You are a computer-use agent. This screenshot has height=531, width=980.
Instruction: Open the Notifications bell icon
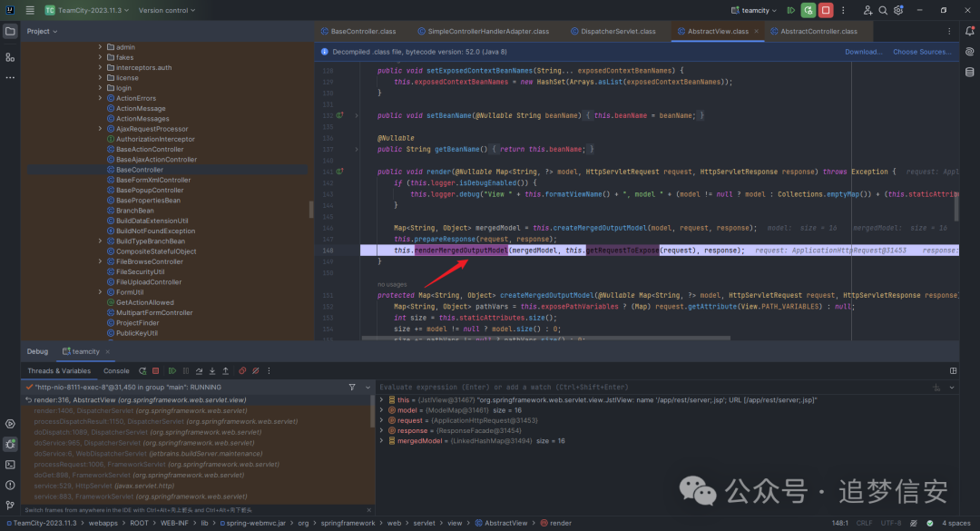970,31
